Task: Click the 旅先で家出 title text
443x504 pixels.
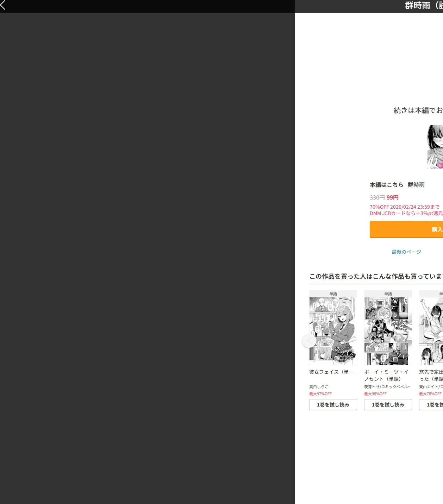Action: click(x=431, y=375)
